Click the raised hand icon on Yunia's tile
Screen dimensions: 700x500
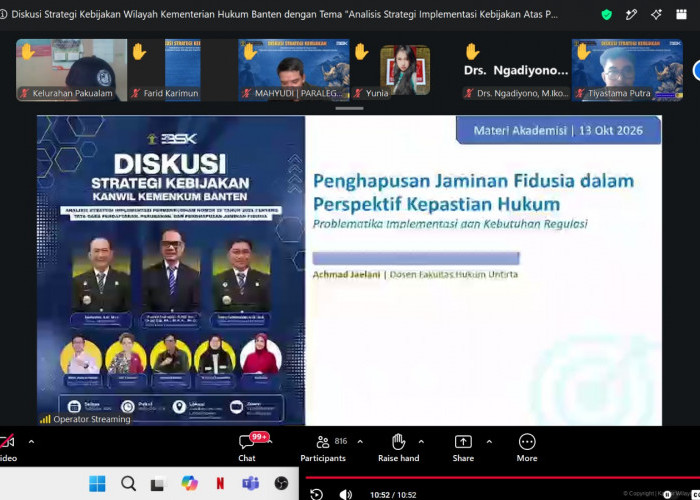coord(361,51)
